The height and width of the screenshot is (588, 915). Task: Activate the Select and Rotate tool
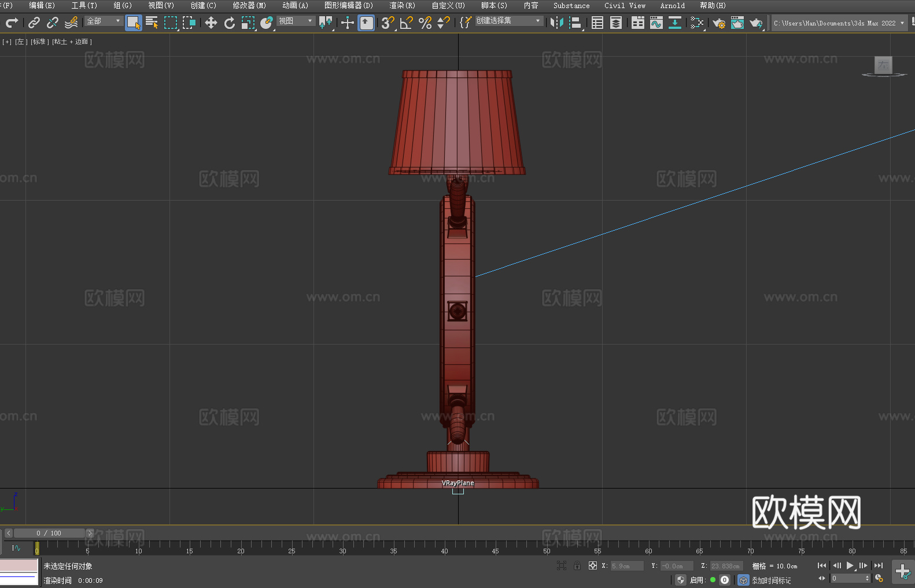(x=230, y=23)
